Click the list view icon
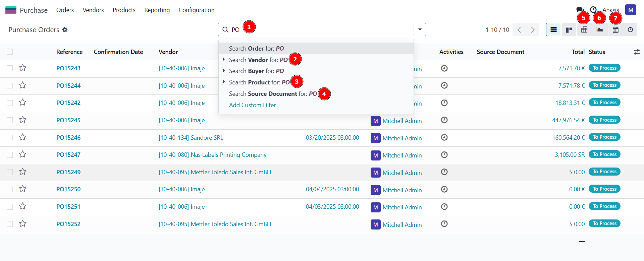 coord(553,30)
